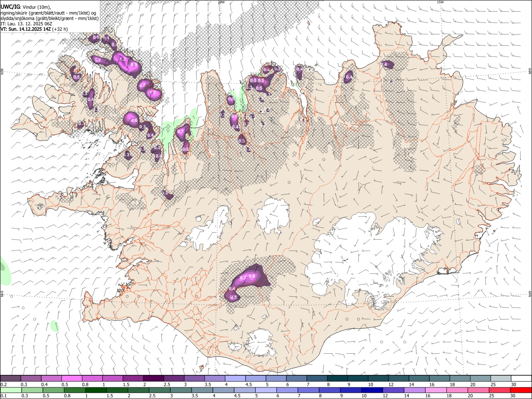Click the pale green swatch starting at 0.1
The width and height of the screenshot is (532, 399).
point(11,390)
